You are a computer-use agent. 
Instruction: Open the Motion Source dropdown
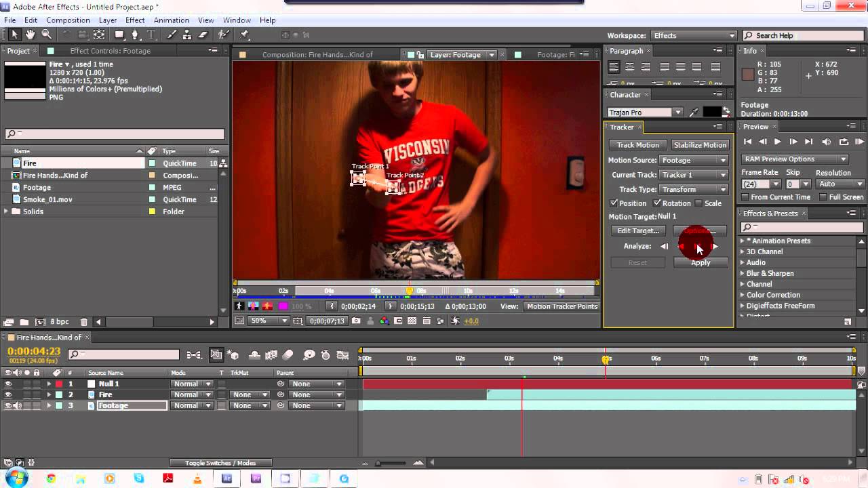pos(692,160)
